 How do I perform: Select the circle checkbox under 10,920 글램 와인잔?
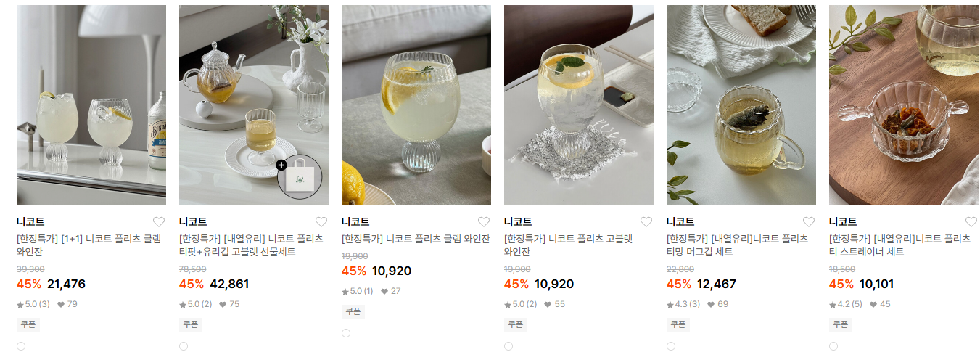coord(346,333)
